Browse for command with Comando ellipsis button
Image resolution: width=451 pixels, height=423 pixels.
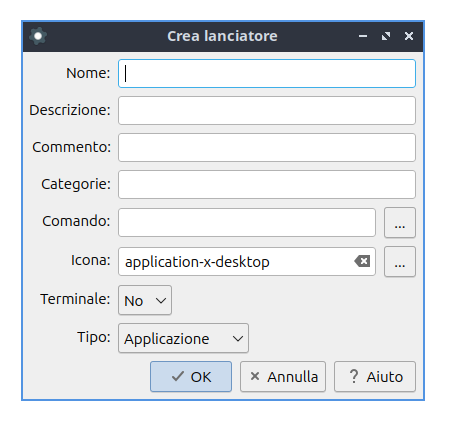(x=400, y=222)
